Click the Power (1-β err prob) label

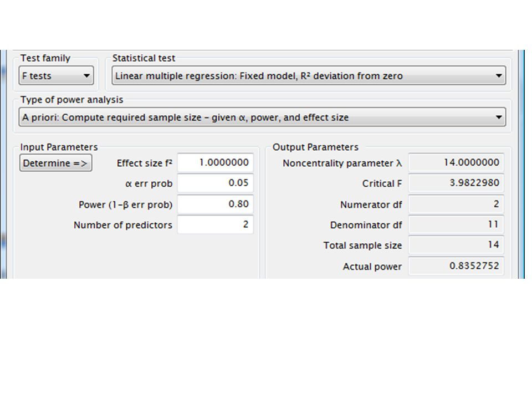click(x=126, y=204)
